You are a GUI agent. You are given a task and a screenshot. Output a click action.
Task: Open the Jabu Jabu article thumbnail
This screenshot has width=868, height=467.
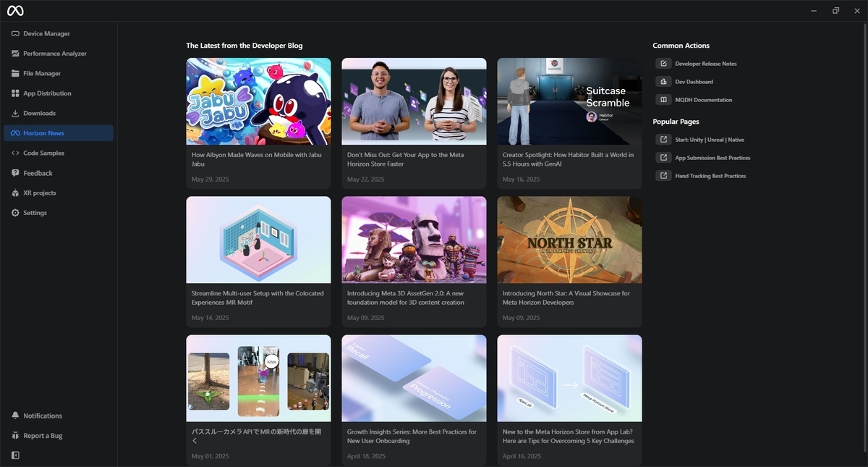point(258,101)
